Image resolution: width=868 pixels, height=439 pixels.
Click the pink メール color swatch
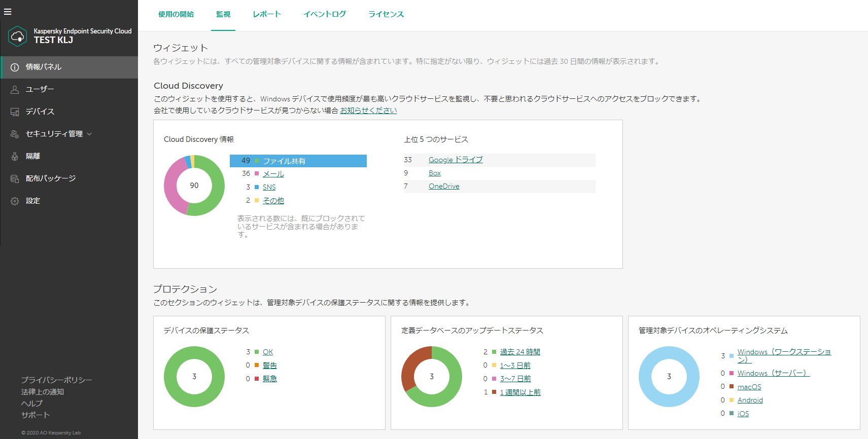[x=257, y=173]
